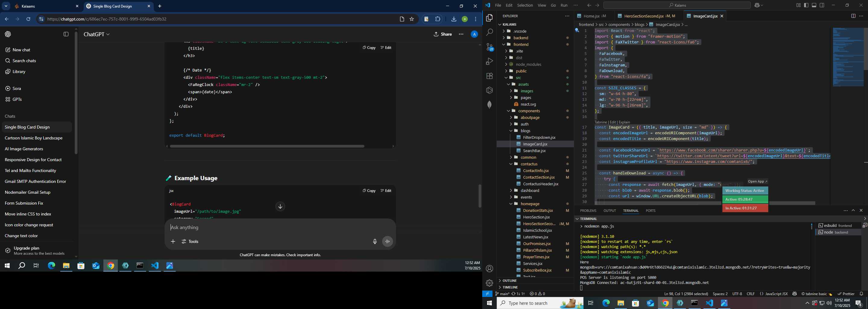Copy the BlogCard code block

click(x=369, y=48)
